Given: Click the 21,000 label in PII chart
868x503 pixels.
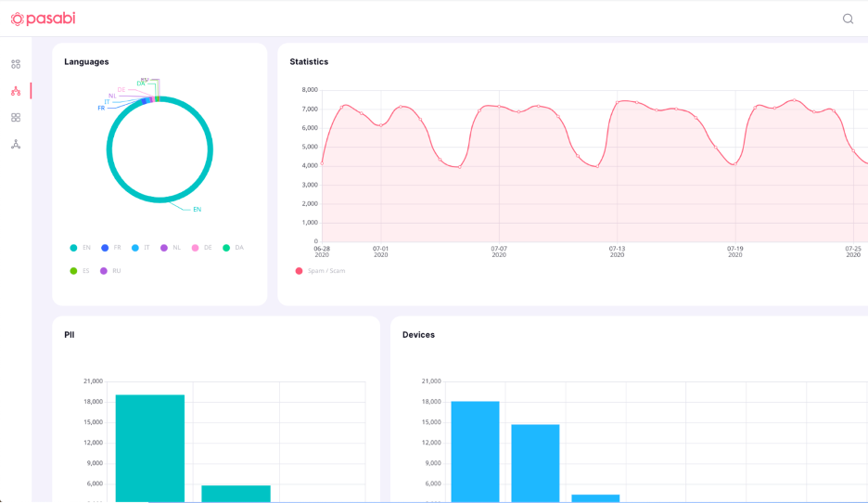Looking at the screenshot, I should (93, 381).
